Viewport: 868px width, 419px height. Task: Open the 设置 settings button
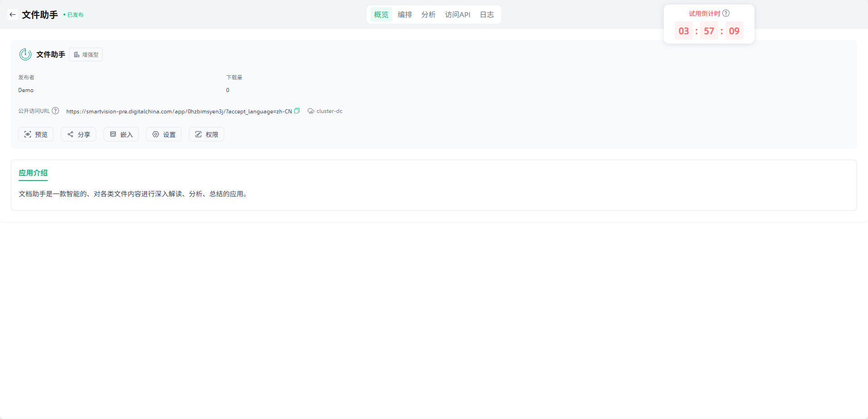pyautogui.click(x=164, y=134)
